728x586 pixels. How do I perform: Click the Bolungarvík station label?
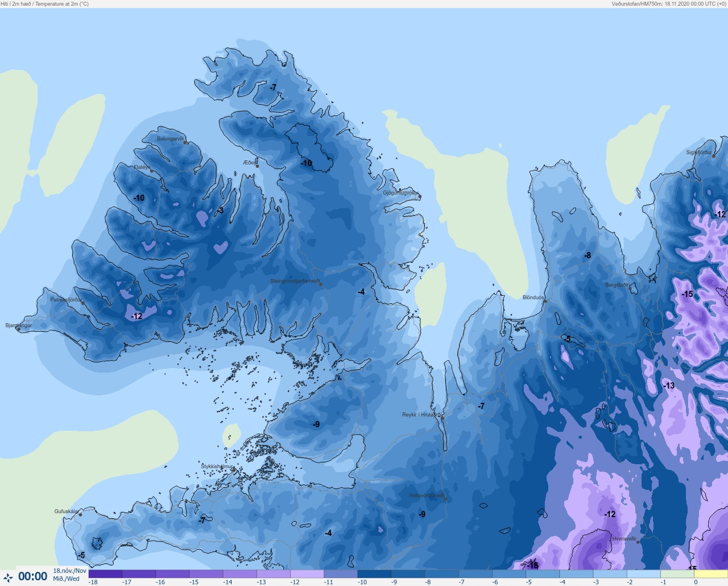171,139
